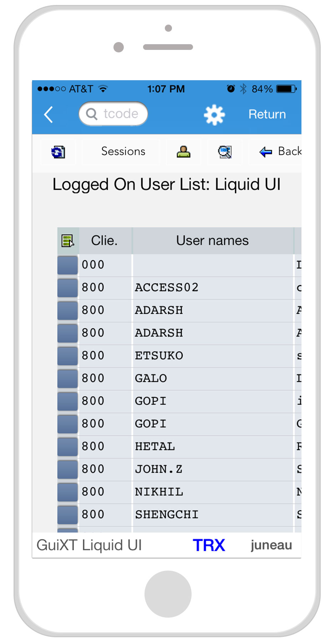Click the table select-all icon beside Clie.
The height and width of the screenshot is (644, 330).
(x=67, y=241)
